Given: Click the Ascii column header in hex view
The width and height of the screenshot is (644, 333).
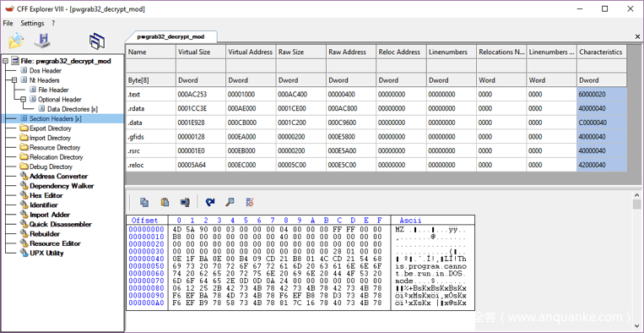Looking at the screenshot, I should pyautogui.click(x=411, y=221).
